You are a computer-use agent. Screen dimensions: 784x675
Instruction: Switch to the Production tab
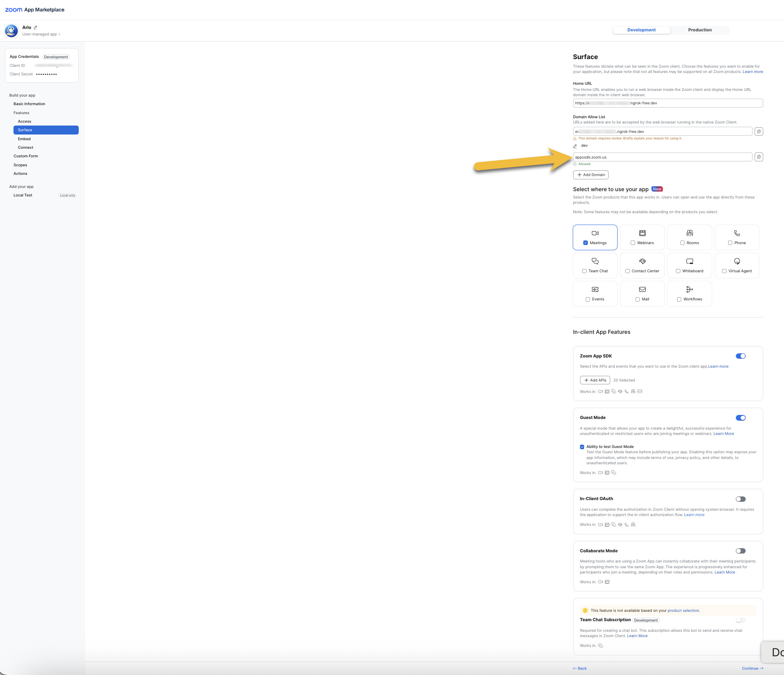point(700,30)
